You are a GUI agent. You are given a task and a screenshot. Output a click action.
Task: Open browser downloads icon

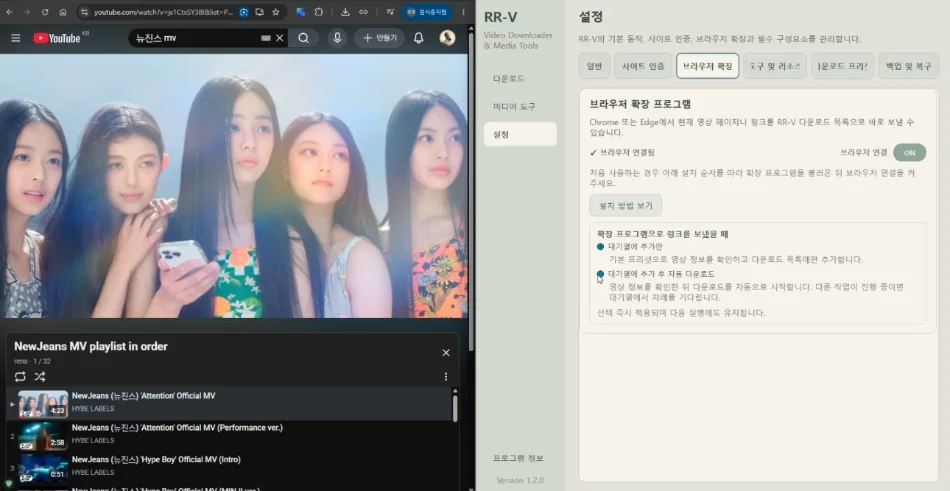tap(345, 12)
